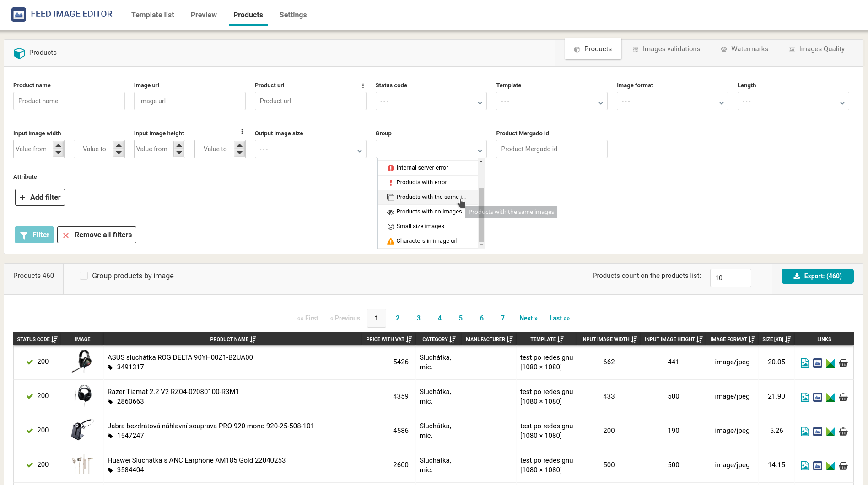This screenshot has height=485, width=868.
Task: Expand the Template filter dropdown
Action: (x=552, y=101)
